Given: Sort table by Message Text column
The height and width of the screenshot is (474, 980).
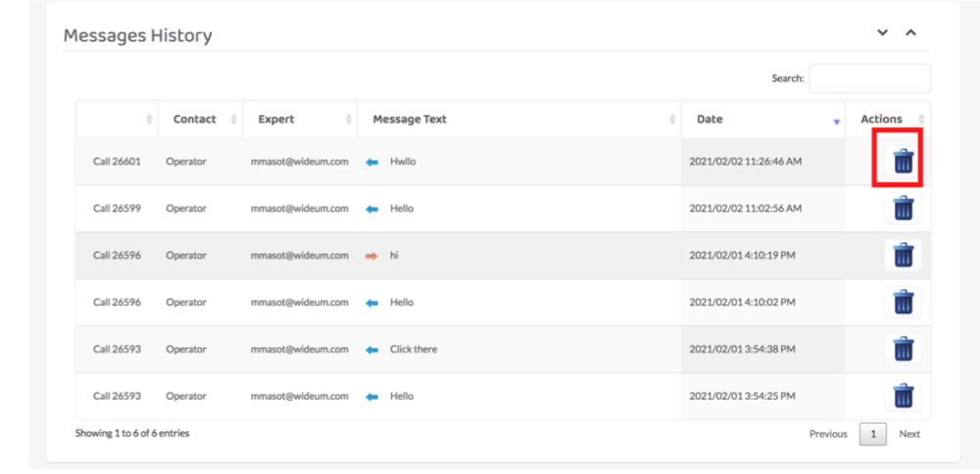Looking at the screenshot, I should (x=410, y=119).
